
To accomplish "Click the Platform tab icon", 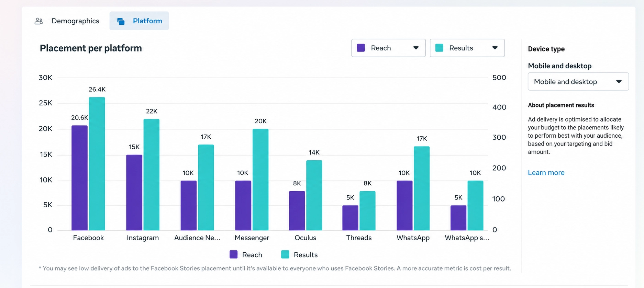I will tap(121, 21).
